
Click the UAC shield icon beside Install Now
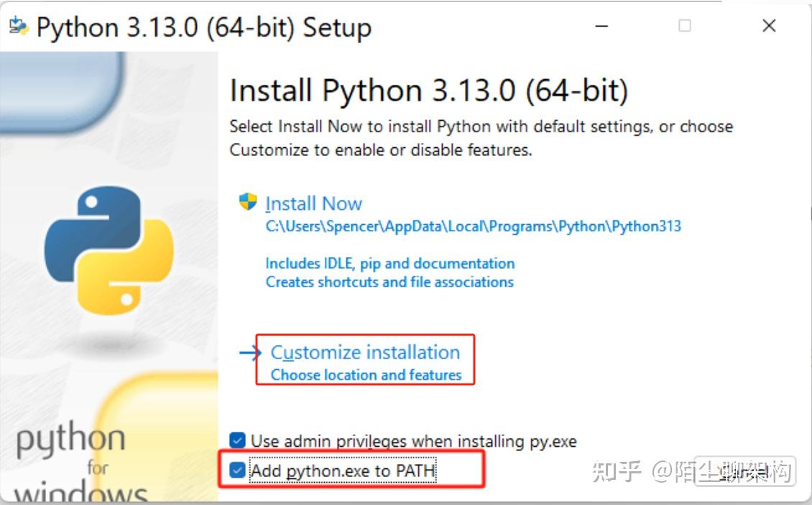247,203
